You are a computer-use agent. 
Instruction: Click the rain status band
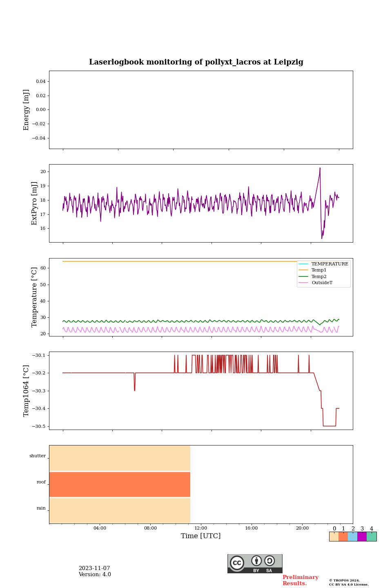(120, 511)
